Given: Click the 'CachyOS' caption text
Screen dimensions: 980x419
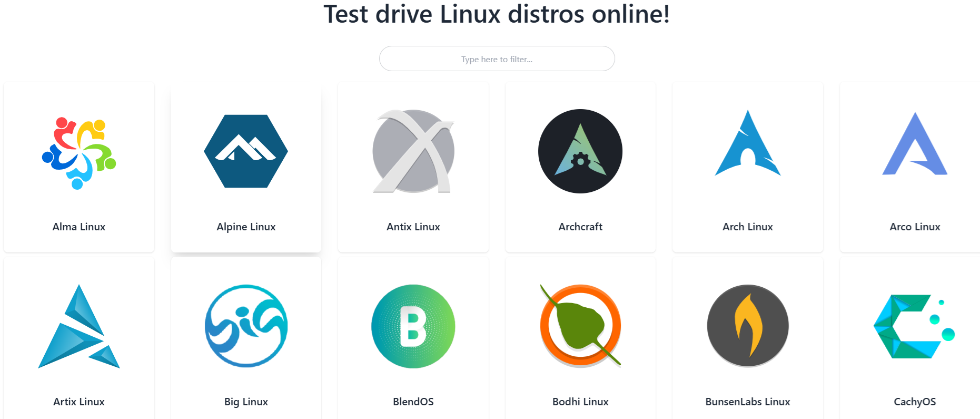Looking at the screenshot, I should pos(915,402).
